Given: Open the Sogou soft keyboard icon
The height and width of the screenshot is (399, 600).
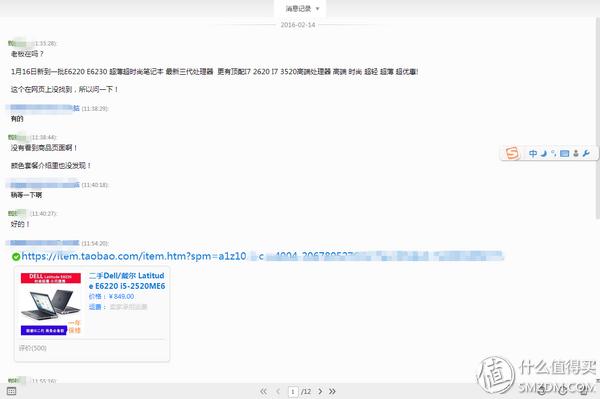Looking at the screenshot, I should [x=564, y=153].
